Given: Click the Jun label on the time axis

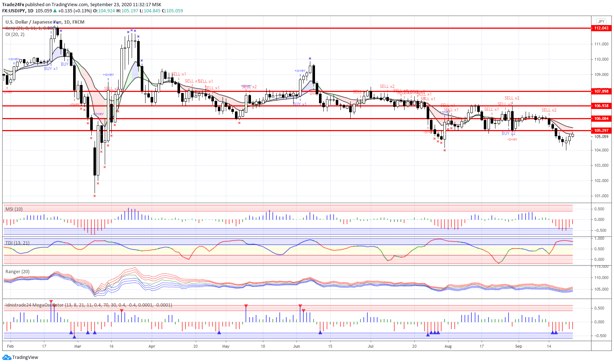Looking at the screenshot, I should (297, 346).
